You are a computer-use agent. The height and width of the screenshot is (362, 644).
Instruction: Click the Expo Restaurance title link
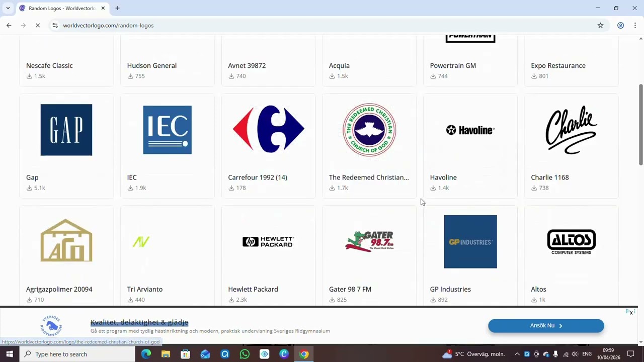pos(558,65)
